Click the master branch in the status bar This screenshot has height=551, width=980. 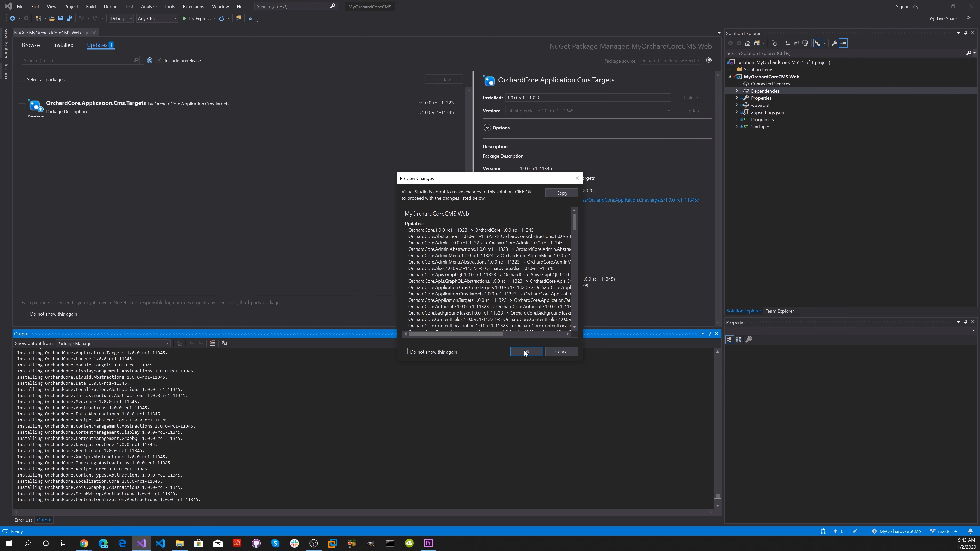(944, 531)
